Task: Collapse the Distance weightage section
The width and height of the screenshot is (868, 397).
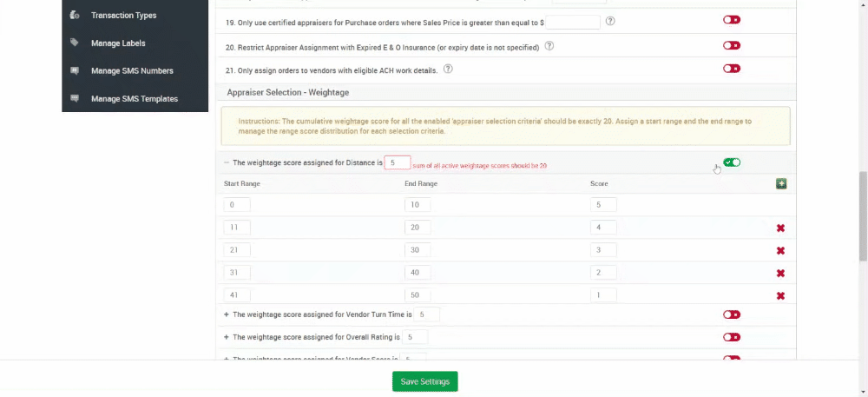Action: (226, 162)
